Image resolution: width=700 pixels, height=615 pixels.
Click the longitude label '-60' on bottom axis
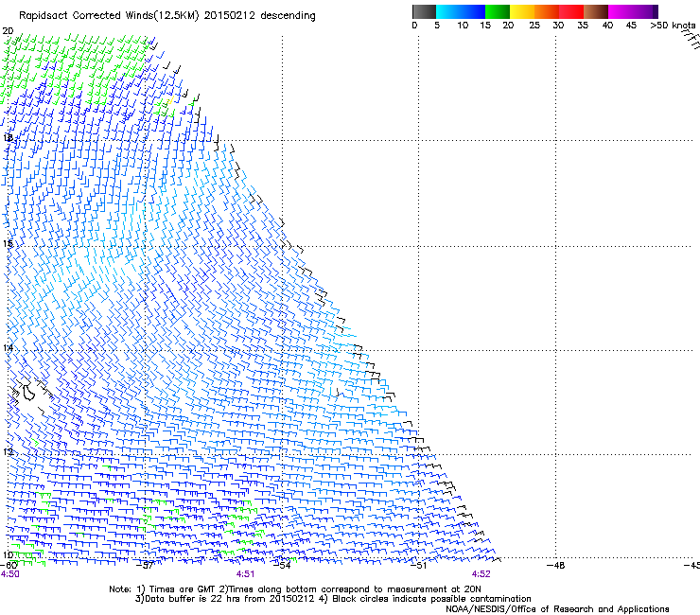click(9, 566)
